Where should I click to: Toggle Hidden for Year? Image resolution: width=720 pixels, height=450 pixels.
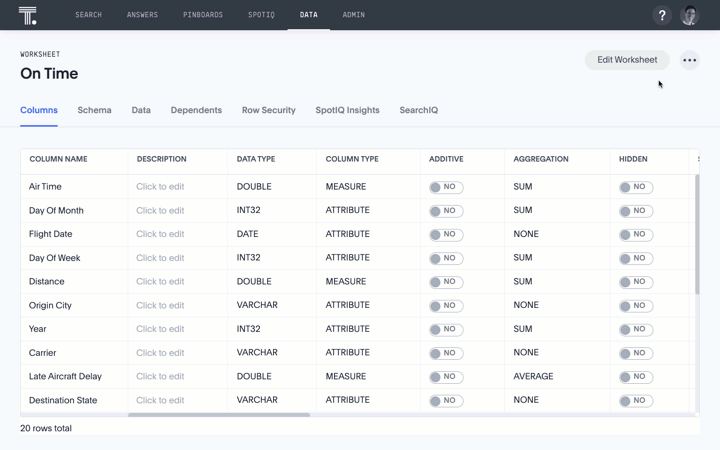(636, 329)
